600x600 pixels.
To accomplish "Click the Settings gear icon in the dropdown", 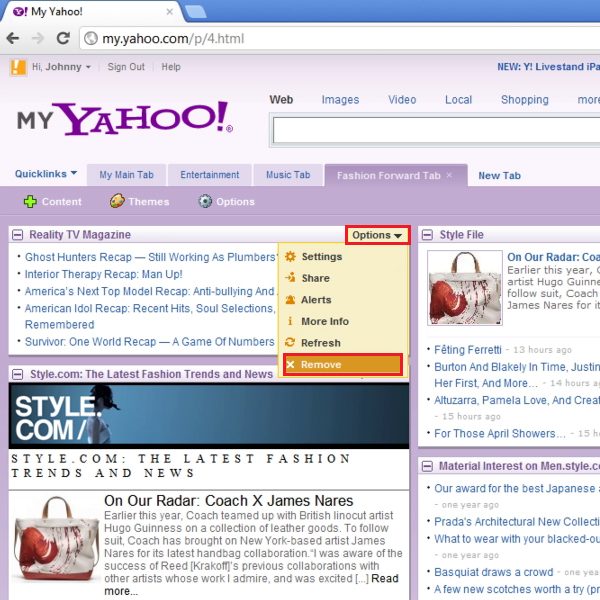I will point(290,256).
